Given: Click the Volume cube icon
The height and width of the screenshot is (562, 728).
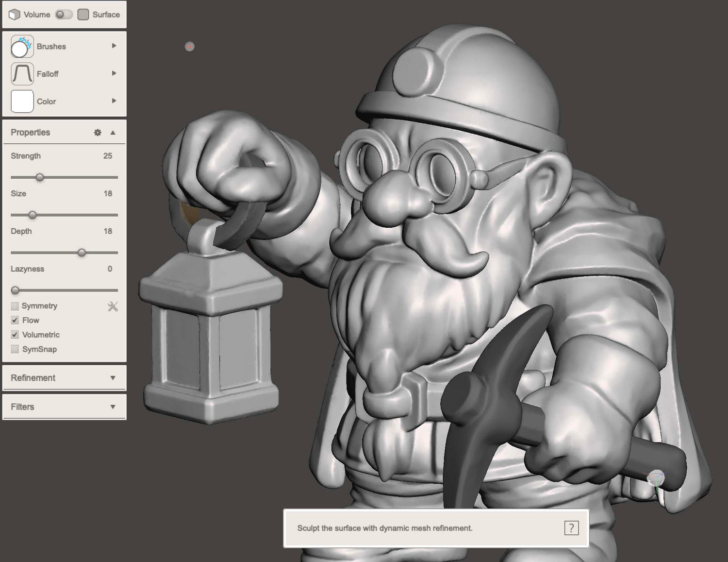Looking at the screenshot, I should 15,15.
